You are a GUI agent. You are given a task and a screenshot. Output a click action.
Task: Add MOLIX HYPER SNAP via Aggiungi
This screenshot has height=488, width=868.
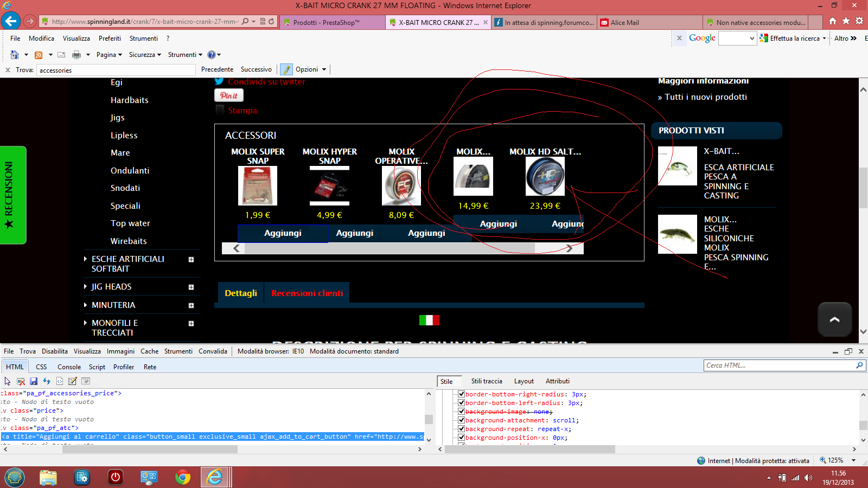(x=355, y=233)
